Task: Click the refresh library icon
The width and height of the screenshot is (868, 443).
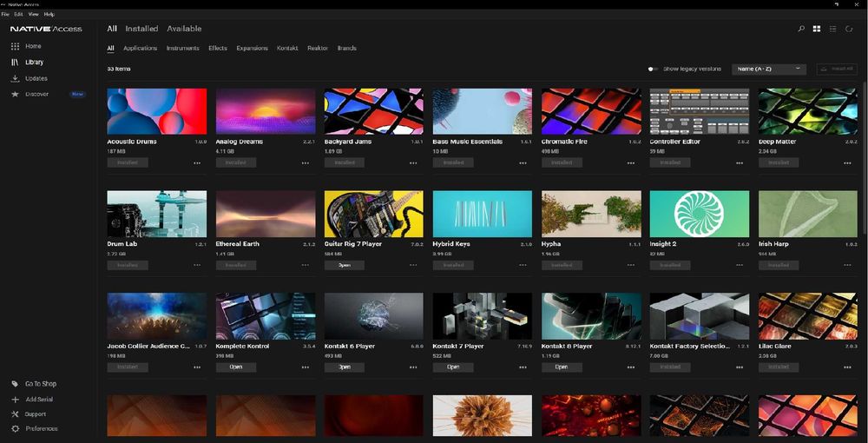Action: [x=849, y=29]
